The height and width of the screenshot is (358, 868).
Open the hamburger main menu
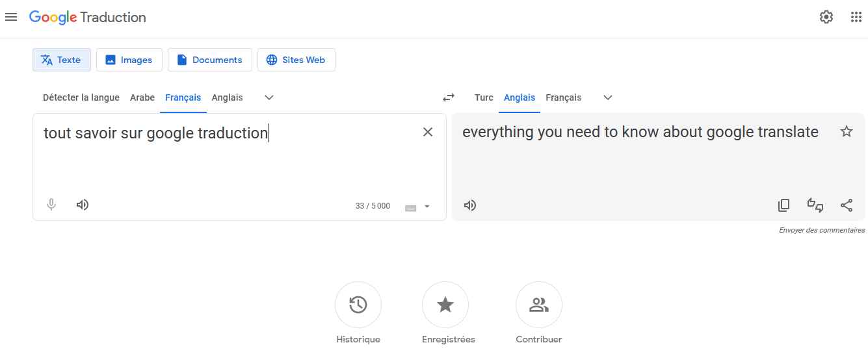(11, 17)
